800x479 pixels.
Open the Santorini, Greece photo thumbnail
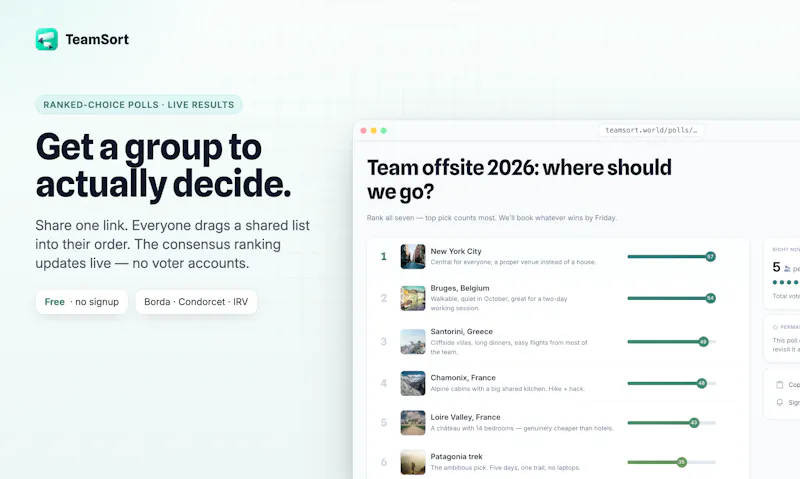(413, 342)
